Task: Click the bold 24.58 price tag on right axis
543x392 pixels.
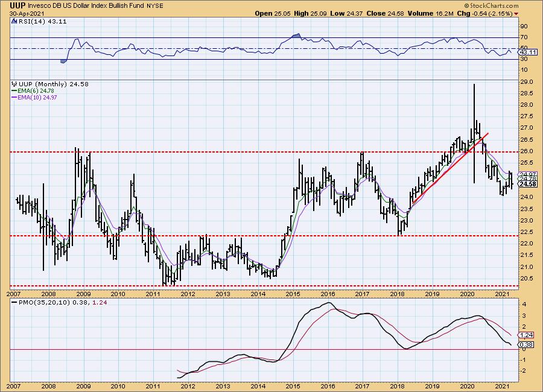Action: (x=529, y=184)
